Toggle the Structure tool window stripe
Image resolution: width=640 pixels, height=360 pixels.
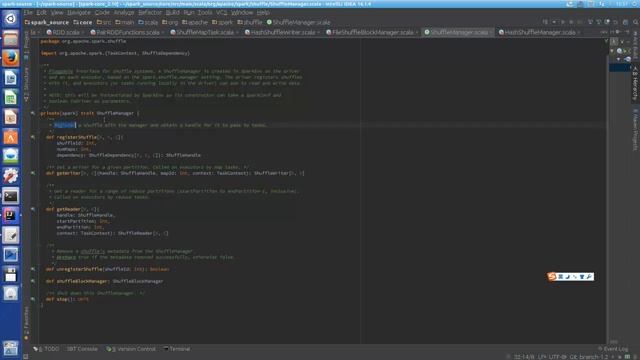click(x=27, y=85)
